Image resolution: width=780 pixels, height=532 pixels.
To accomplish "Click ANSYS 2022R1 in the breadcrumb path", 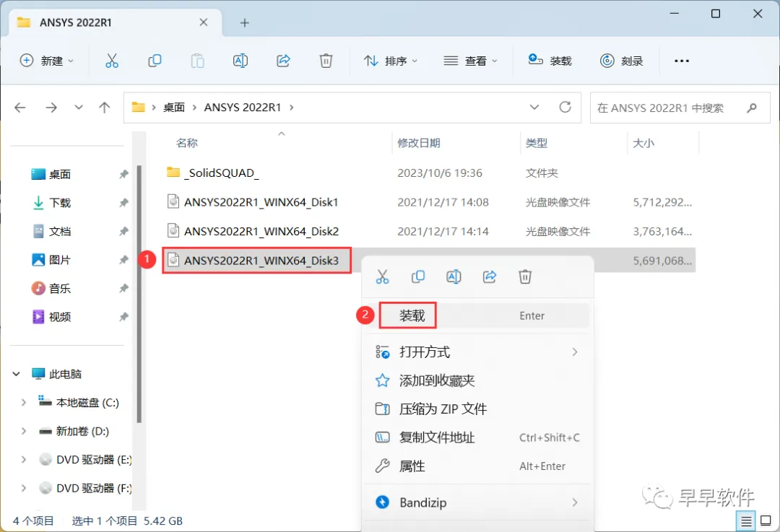I will pyautogui.click(x=242, y=108).
